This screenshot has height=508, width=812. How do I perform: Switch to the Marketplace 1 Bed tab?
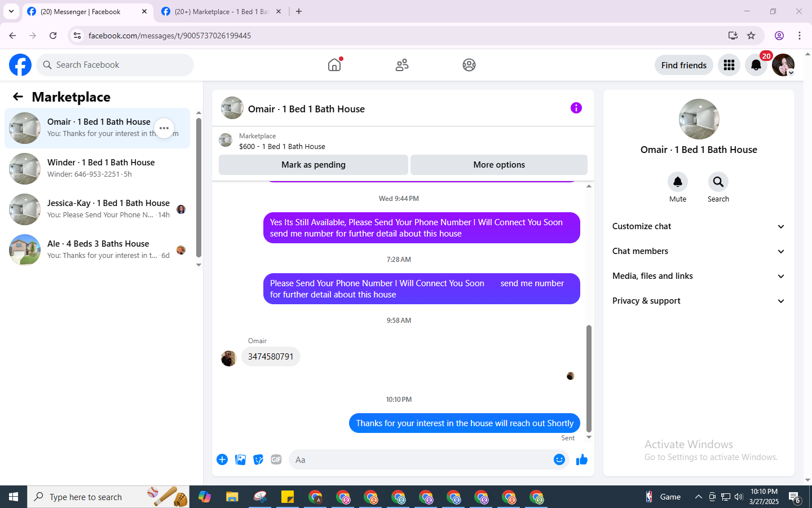tap(221, 12)
